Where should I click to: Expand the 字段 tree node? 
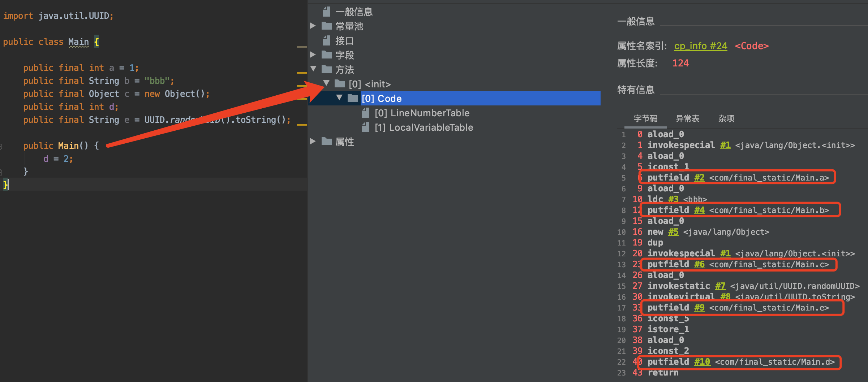click(313, 55)
